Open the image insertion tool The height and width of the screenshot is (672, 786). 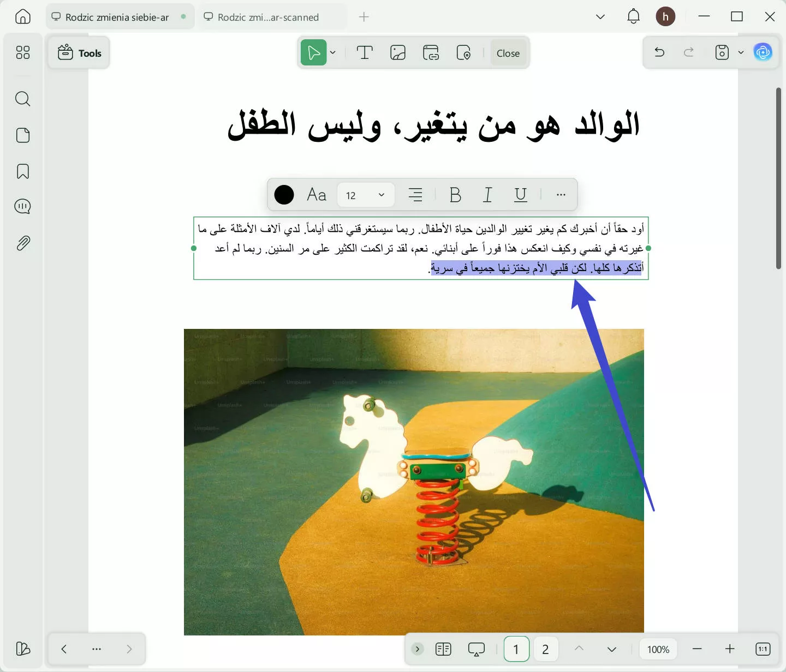pos(397,52)
